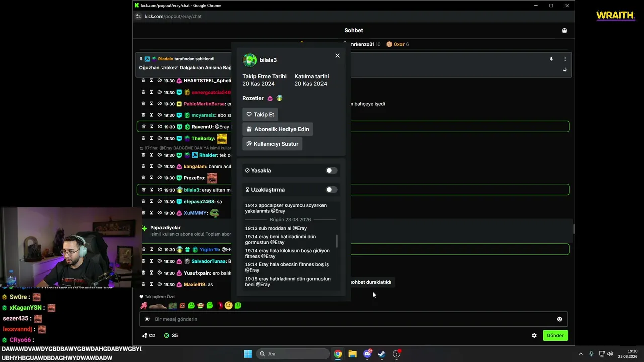Ban kangalam using the ban icon
644x362 pixels.
tap(159, 166)
